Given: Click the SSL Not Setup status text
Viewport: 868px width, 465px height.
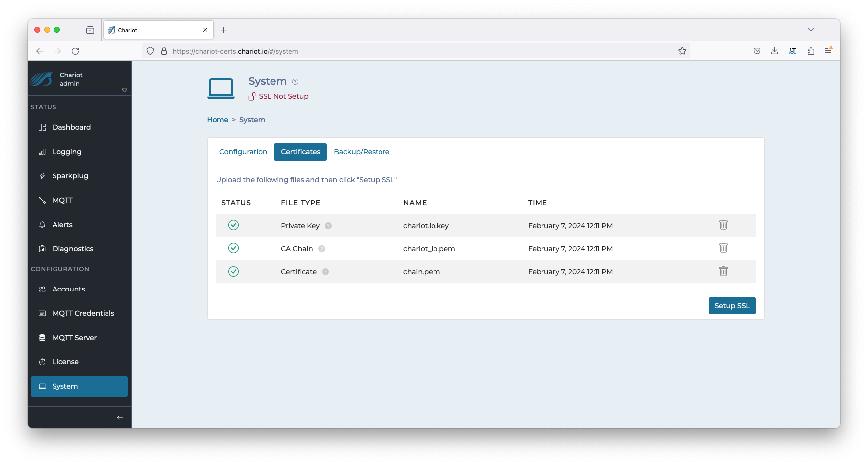Looking at the screenshot, I should (x=283, y=96).
